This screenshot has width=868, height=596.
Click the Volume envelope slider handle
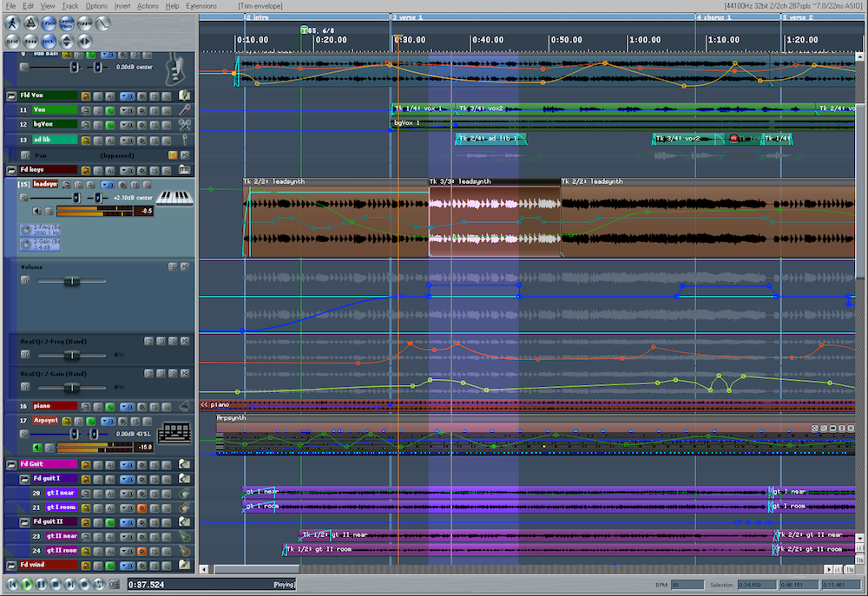[x=72, y=281]
